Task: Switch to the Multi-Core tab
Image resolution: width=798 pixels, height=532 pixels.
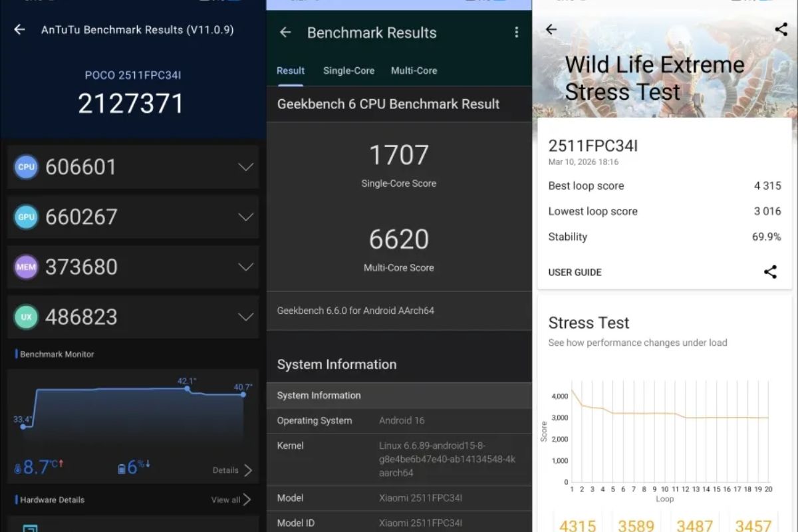Action: 414,70
